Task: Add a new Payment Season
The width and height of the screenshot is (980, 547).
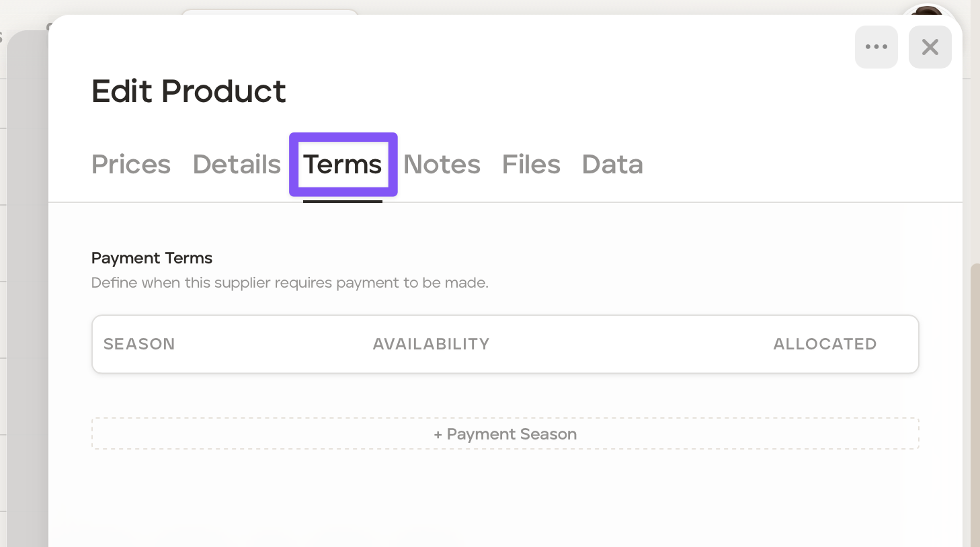Action: tap(505, 434)
